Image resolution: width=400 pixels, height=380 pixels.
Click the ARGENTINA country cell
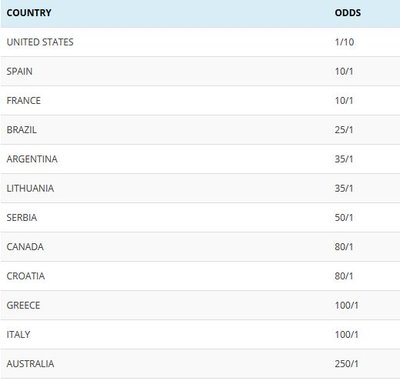click(32, 159)
